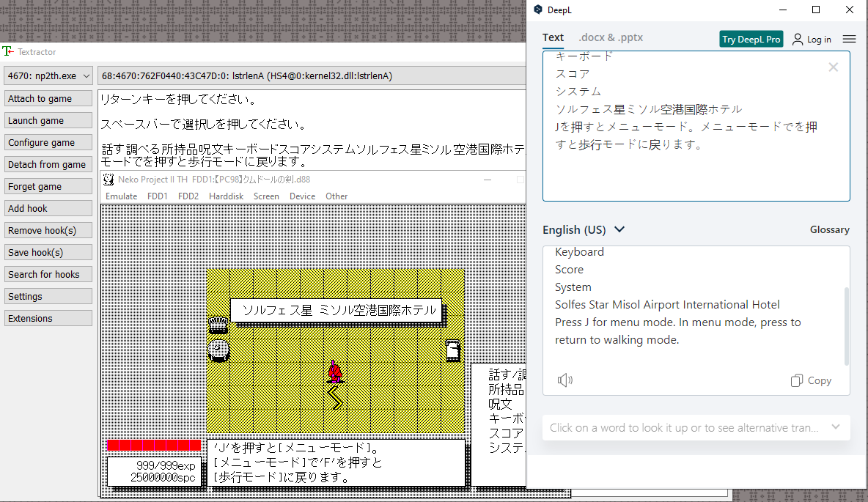The height and width of the screenshot is (502, 868).
Task: Click the speaker icon to hear the translation
Action: coord(564,380)
